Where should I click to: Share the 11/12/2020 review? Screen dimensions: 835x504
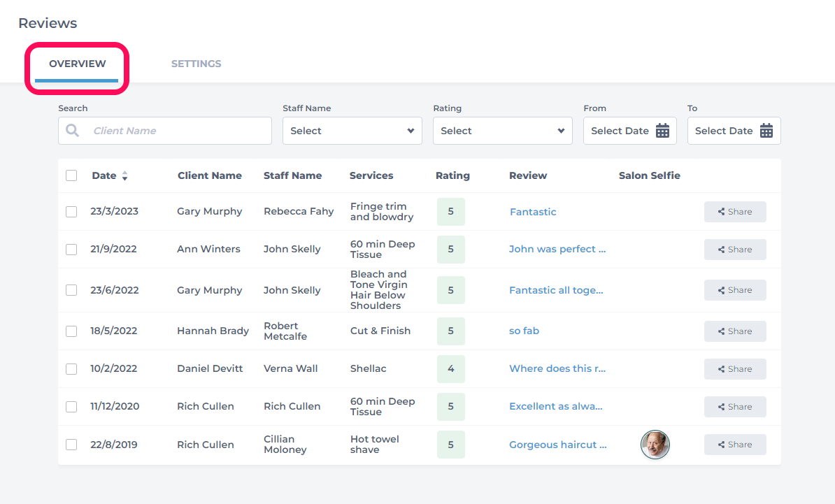(735, 407)
